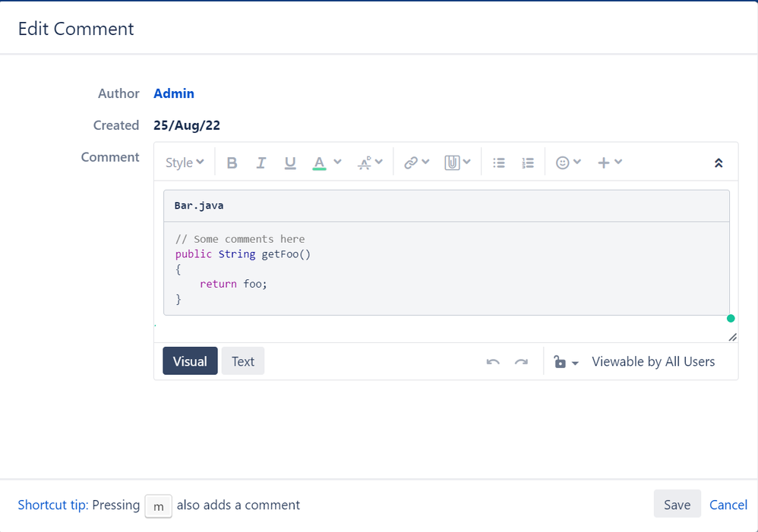Click the 'm' shortcut key badge

pos(158,506)
